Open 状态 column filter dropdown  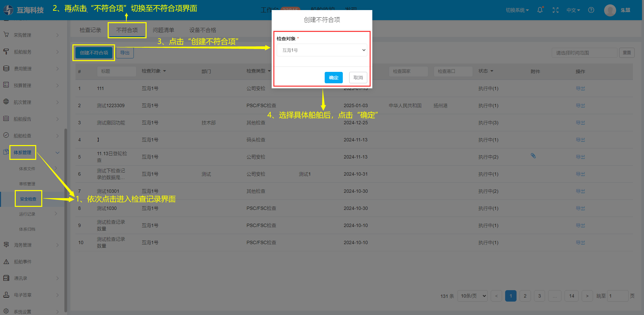[x=492, y=71]
